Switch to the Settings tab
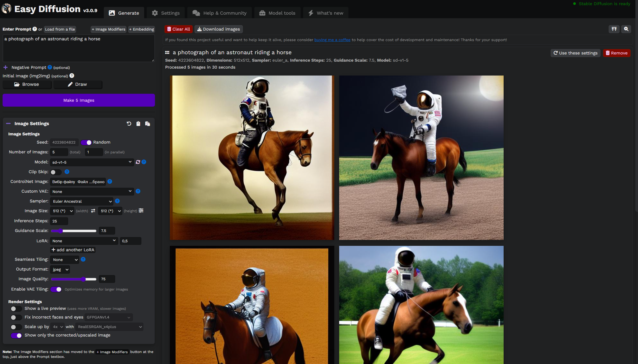The width and height of the screenshot is (638, 364). coord(166,13)
